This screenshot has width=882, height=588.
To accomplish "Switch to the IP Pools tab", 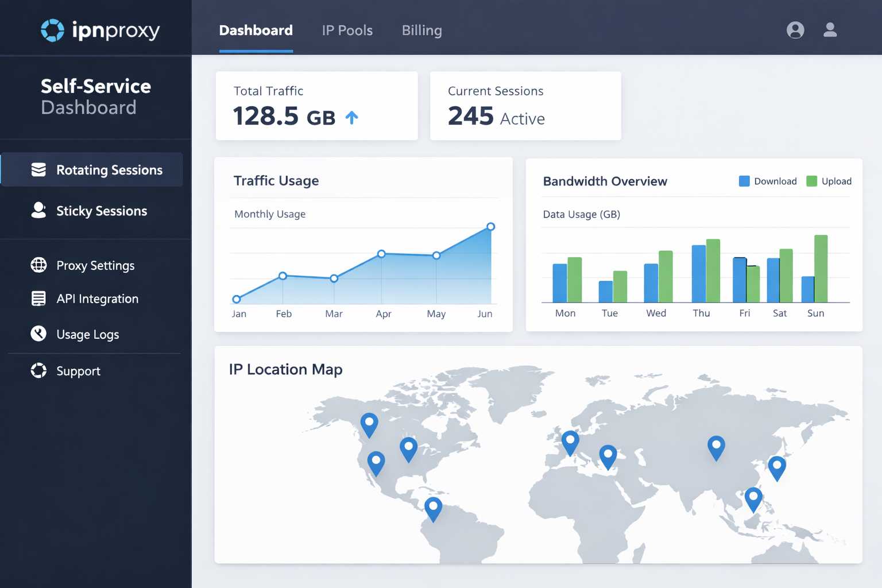I will [347, 30].
